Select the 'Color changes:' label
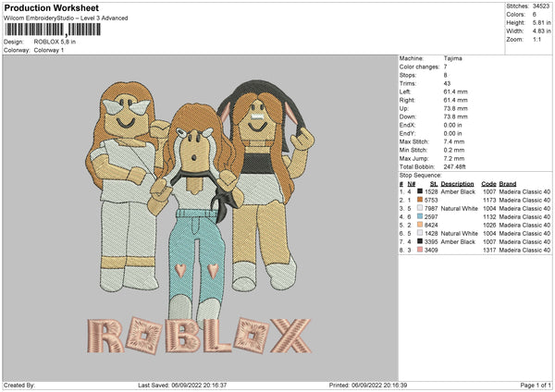Screen dimensions: 555x392 click(x=419, y=67)
